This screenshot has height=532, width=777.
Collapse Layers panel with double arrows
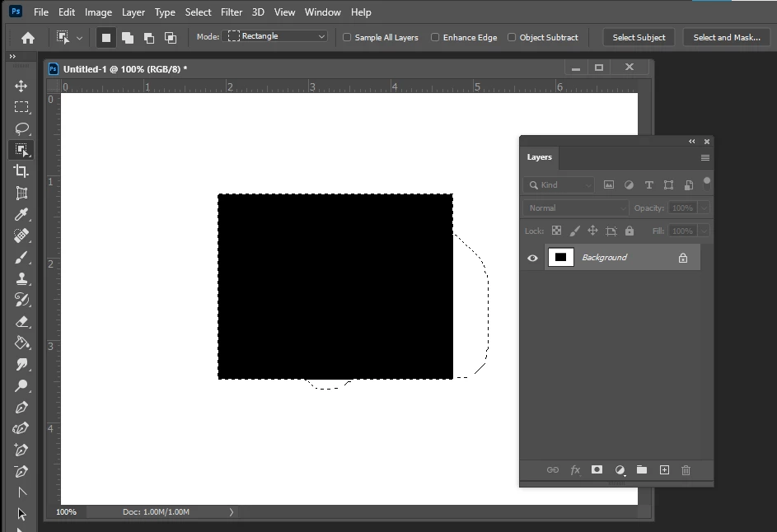click(692, 141)
